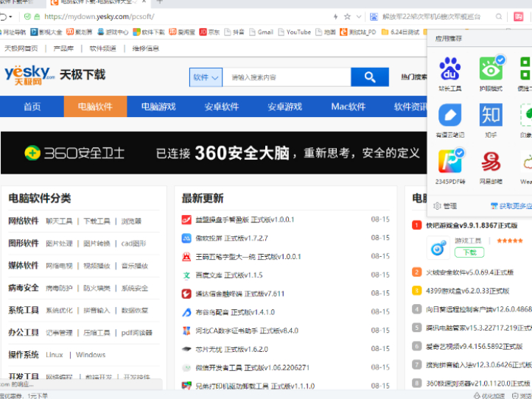The image size is (532, 399).
Task: Expand the 软件 search category dropdown
Action: [x=206, y=77]
